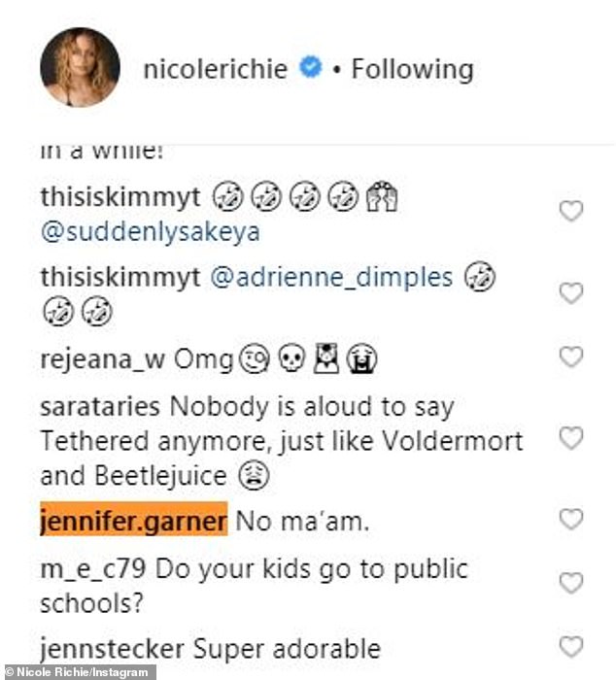Open the nicolerichie username link
Screen dimensions: 616x680
(215, 69)
